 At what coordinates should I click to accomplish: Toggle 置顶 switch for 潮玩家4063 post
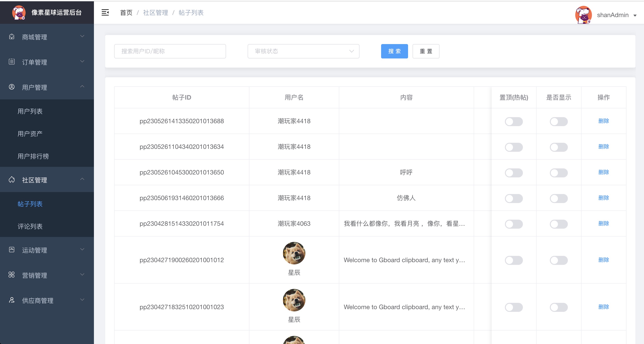click(514, 224)
